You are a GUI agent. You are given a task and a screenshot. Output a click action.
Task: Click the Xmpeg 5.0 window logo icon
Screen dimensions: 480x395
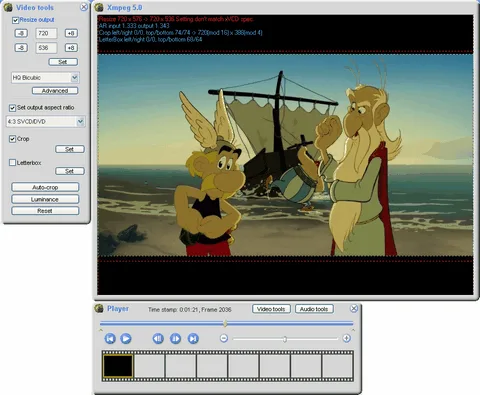(x=99, y=7)
